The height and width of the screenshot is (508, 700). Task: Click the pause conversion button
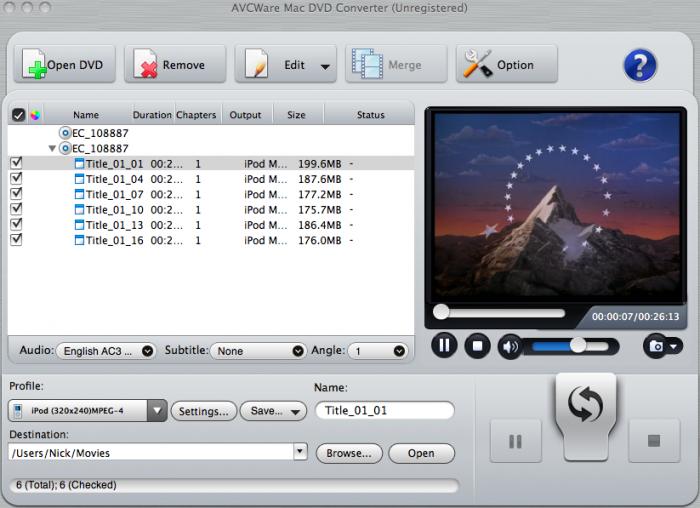(515, 441)
